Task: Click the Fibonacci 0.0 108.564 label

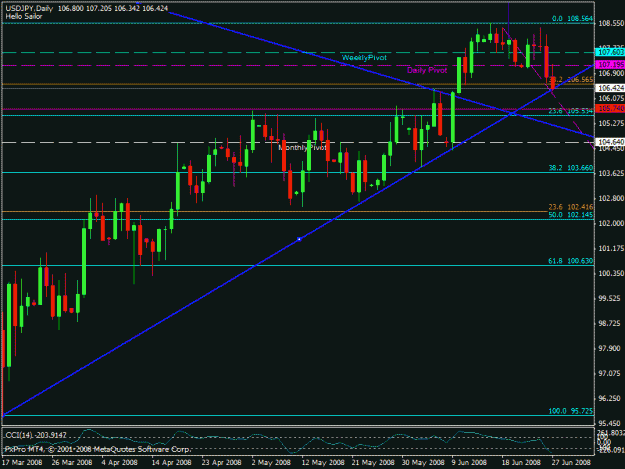Action: [572, 19]
